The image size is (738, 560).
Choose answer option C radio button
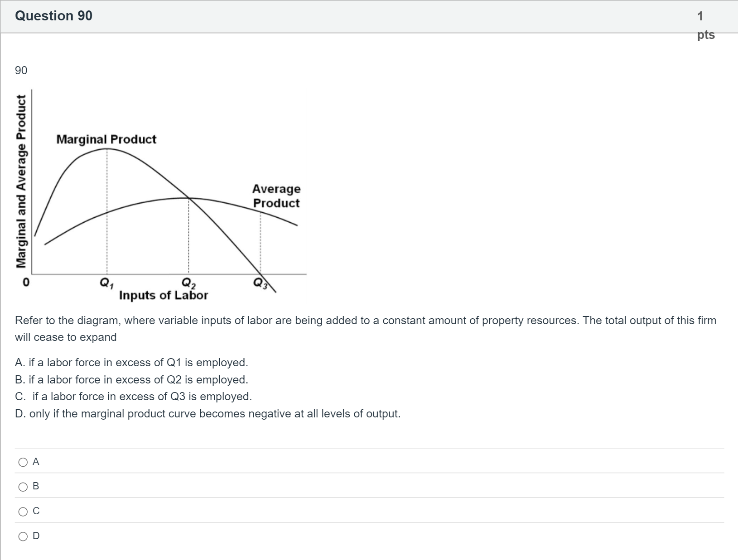tap(23, 512)
